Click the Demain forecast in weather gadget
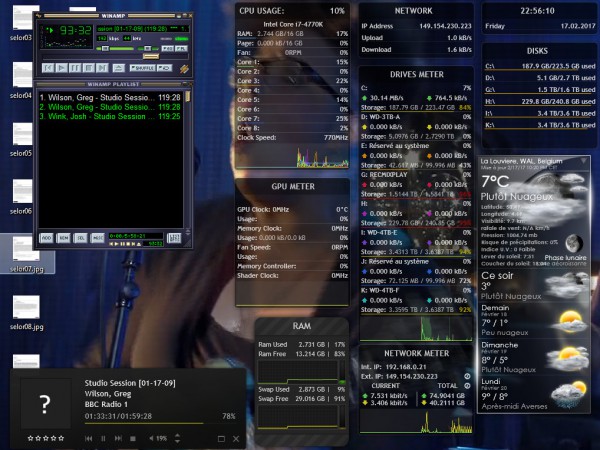The image size is (600, 450). pos(534,321)
